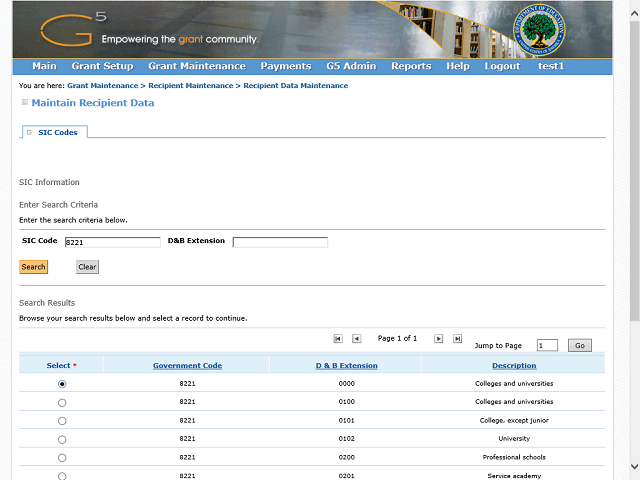640x480 pixels.
Task: Choose the Professional schools radio button
Action: pos(62,458)
